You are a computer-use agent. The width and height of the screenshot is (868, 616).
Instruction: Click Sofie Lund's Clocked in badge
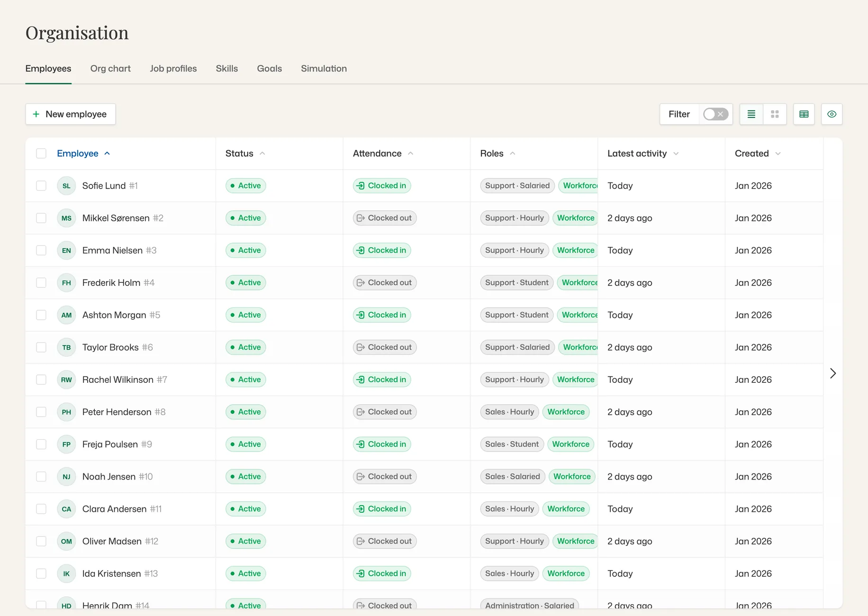click(382, 186)
